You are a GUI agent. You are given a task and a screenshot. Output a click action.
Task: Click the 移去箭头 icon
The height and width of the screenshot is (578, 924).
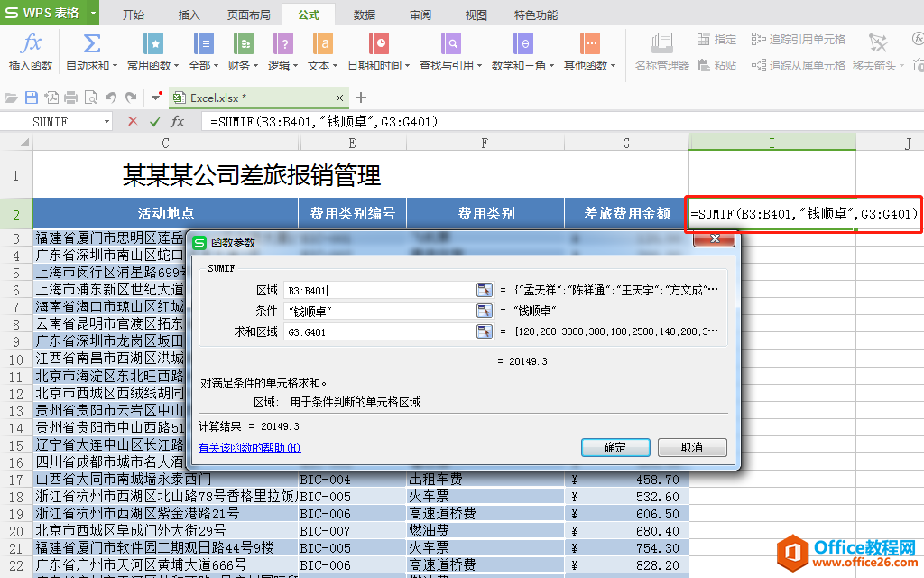[x=877, y=43]
